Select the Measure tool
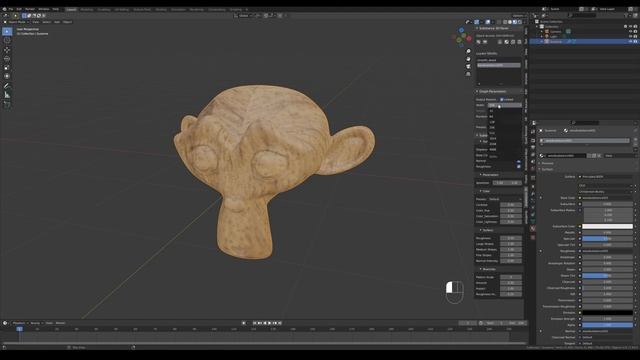The width and height of the screenshot is (640, 360). [7, 95]
